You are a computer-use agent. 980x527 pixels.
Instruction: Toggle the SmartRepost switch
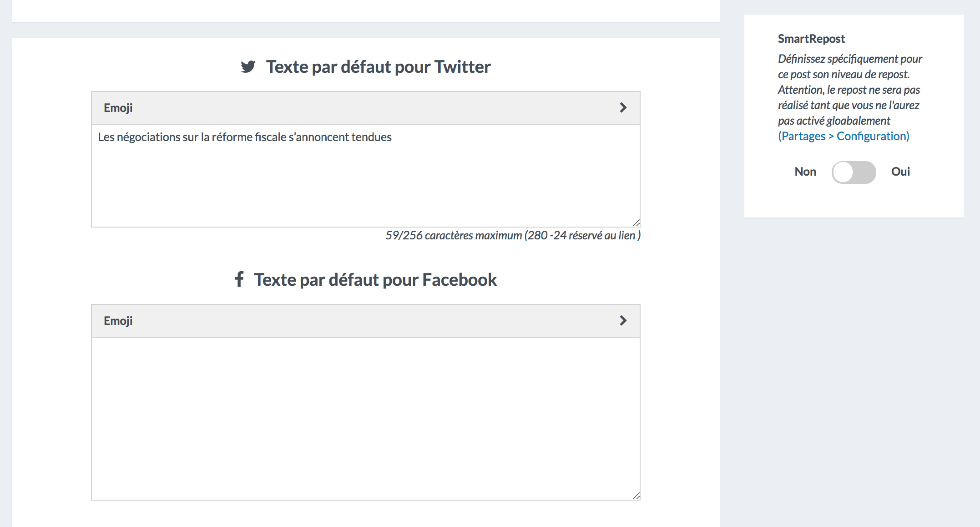[x=854, y=172]
